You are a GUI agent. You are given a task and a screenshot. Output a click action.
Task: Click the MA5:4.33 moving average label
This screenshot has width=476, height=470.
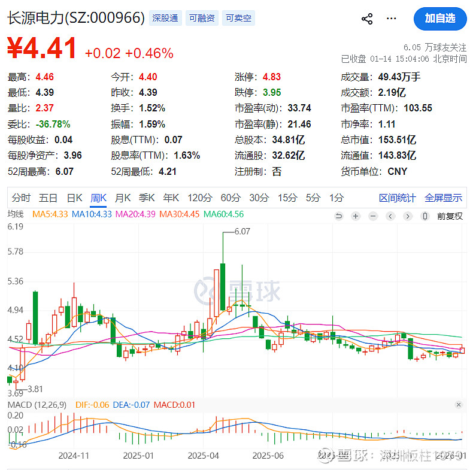click(x=50, y=214)
